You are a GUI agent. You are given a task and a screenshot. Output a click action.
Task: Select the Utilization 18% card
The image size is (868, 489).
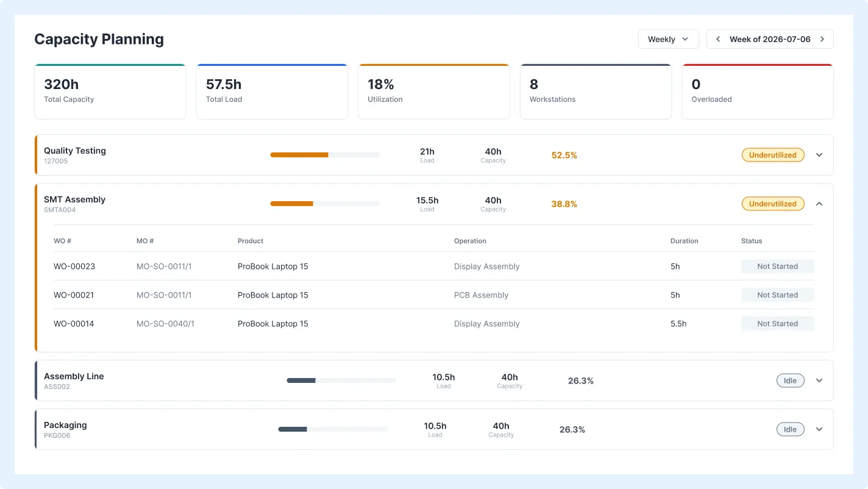pos(434,91)
